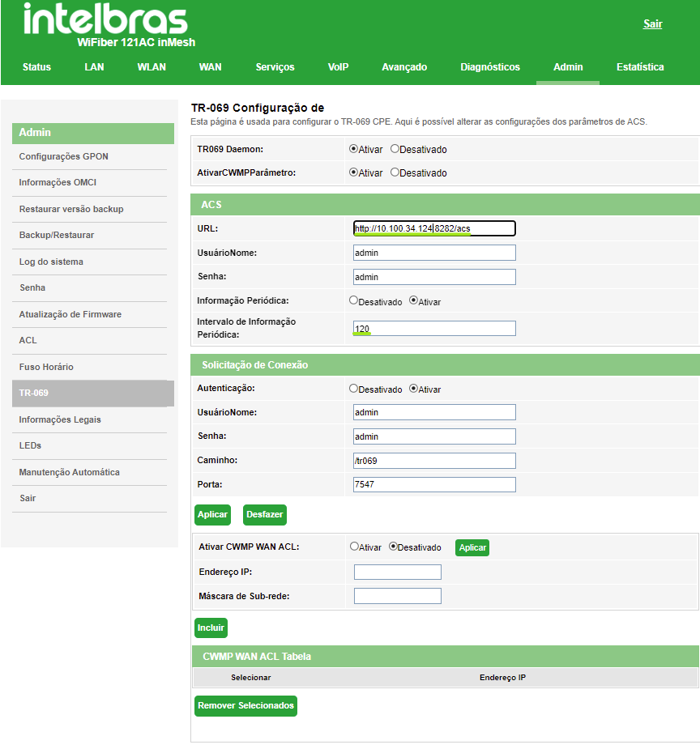Set Informação Periódica to Ativar

[414, 300]
